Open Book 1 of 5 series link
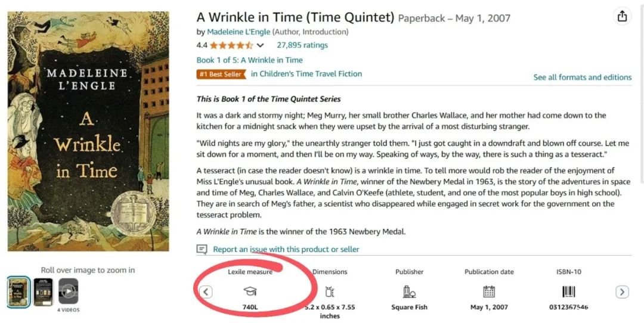This screenshot has width=644, height=323. tap(250, 60)
